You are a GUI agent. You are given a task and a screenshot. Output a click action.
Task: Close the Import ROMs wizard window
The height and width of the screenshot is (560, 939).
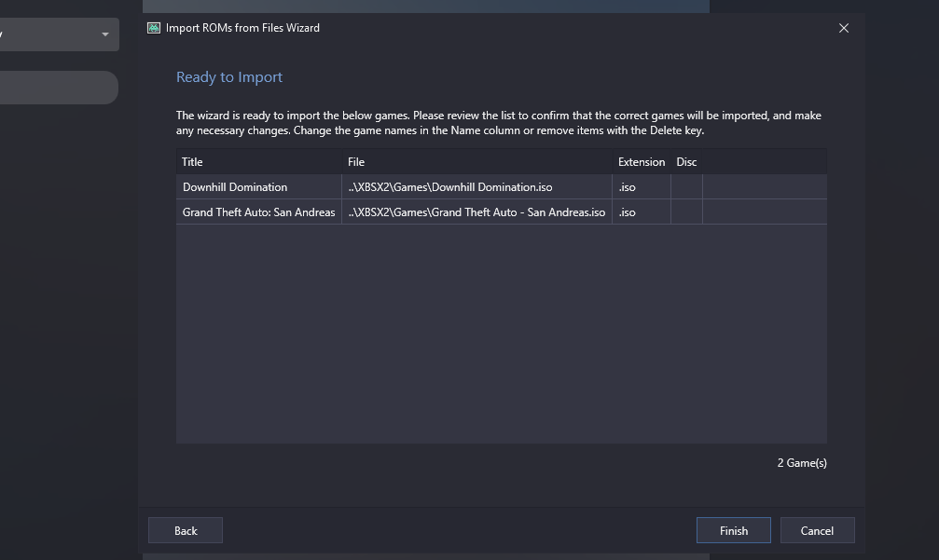(843, 28)
